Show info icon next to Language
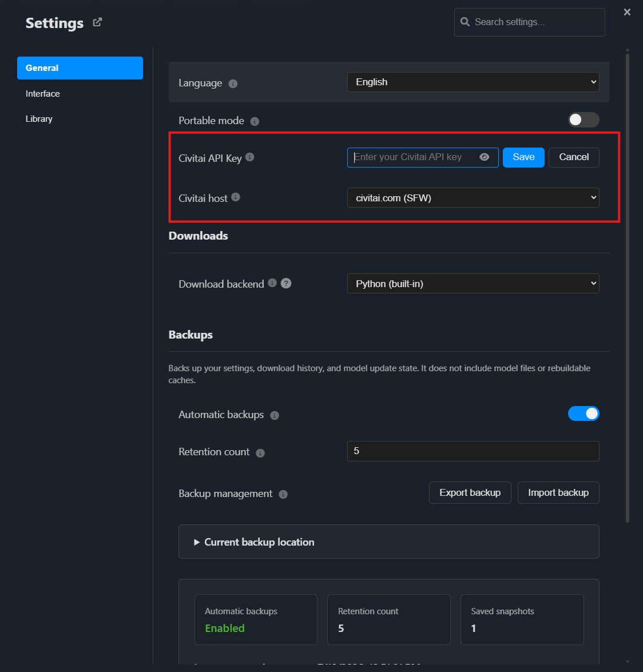This screenshot has height=672, width=643. (x=233, y=83)
